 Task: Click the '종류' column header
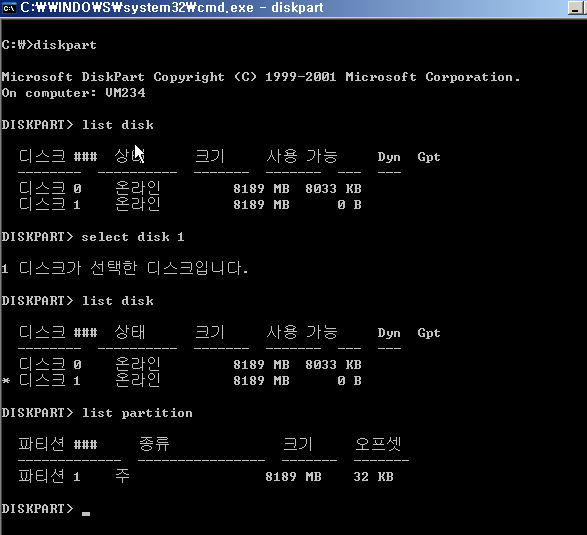pyautogui.click(x=154, y=444)
